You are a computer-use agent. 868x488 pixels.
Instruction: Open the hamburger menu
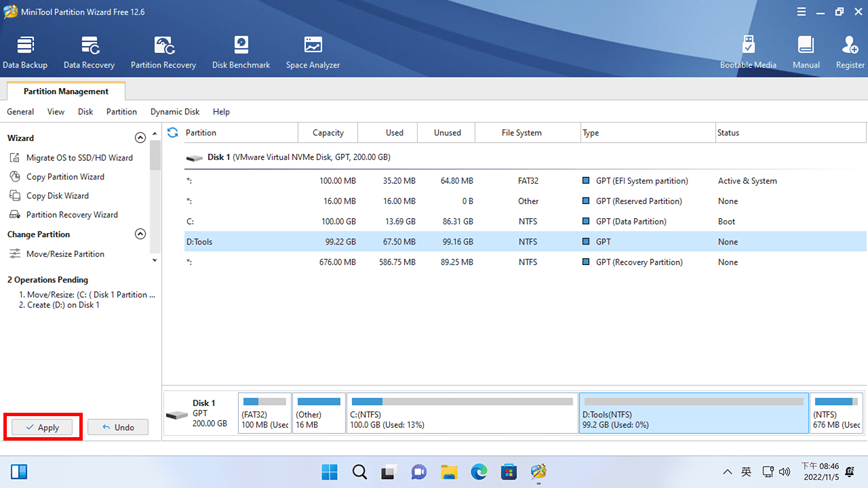801,12
